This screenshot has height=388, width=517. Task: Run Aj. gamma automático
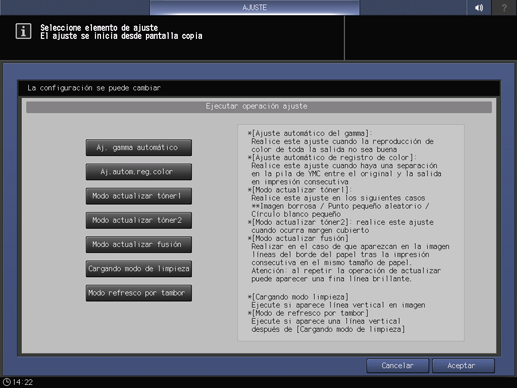[x=138, y=147]
